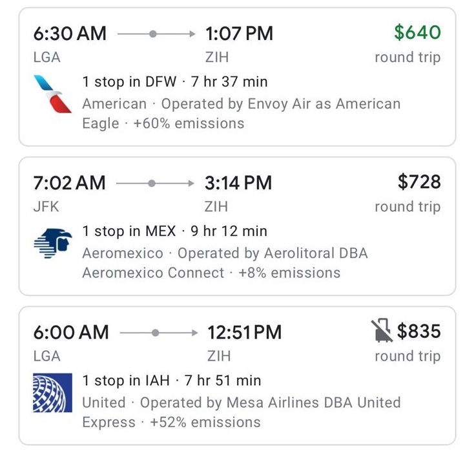Select the $640 round trip price

417,32
